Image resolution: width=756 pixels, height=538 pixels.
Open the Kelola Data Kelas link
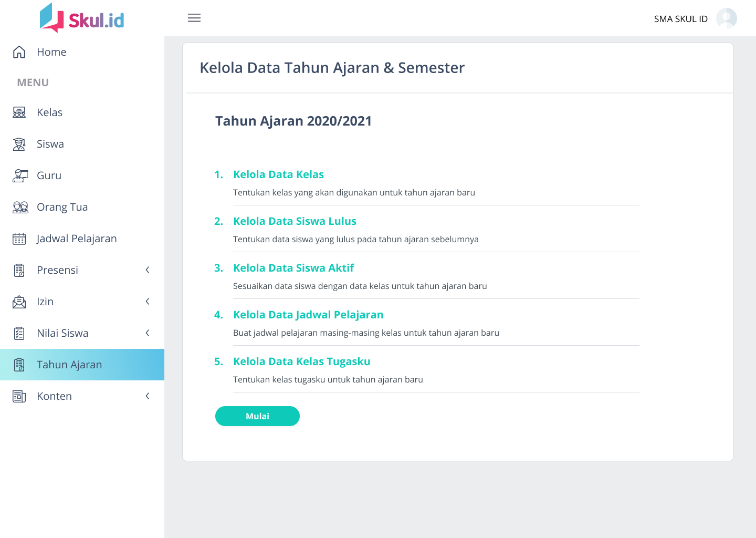tap(278, 174)
